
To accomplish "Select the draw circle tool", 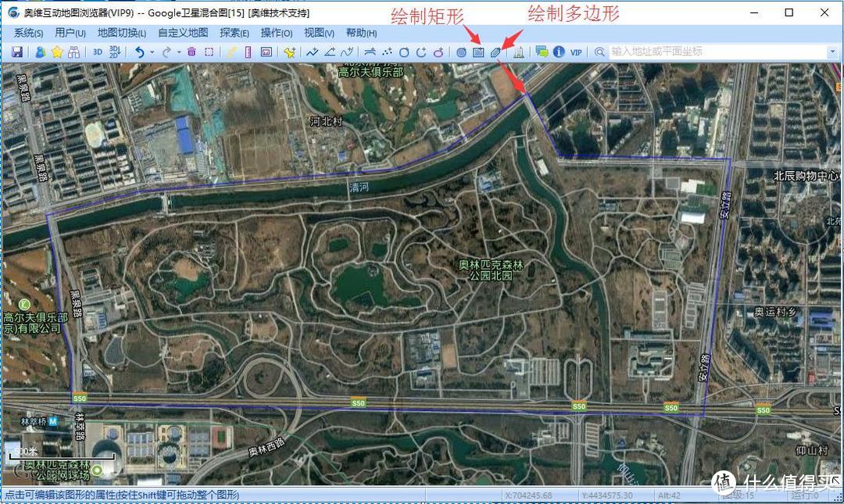I will pos(404,52).
